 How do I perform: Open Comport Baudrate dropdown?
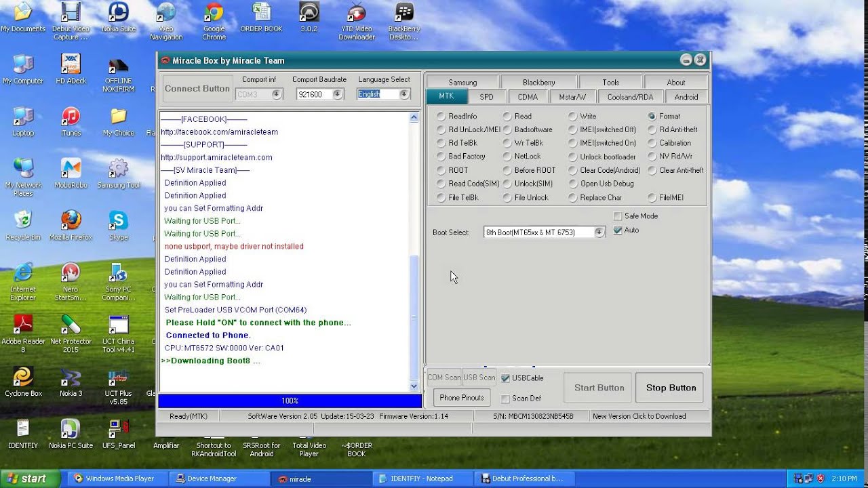coord(338,94)
